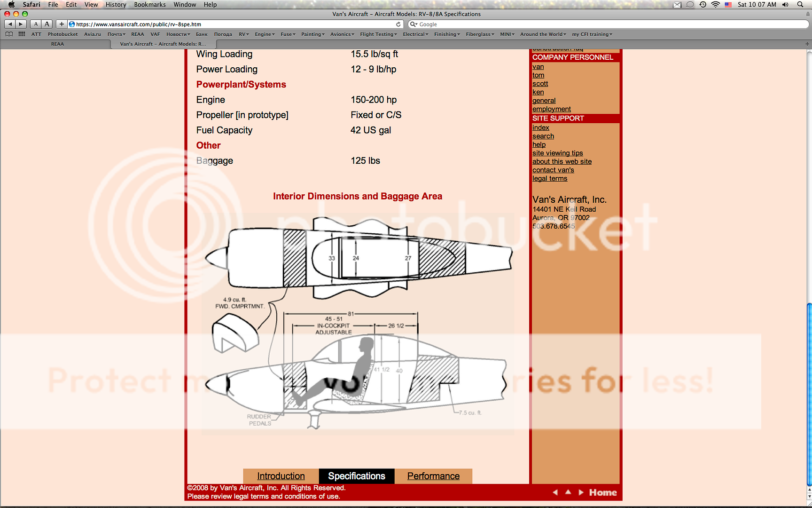The height and width of the screenshot is (508, 812).
Task: Open the Photobucket bookmark
Action: (x=62, y=34)
